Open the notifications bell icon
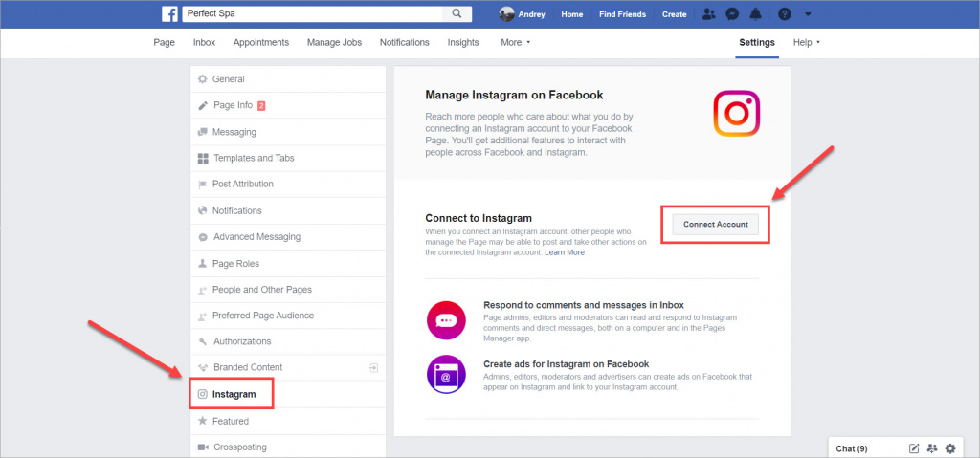Image resolution: width=980 pixels, height=458 pixels. (x=756, y=14)
